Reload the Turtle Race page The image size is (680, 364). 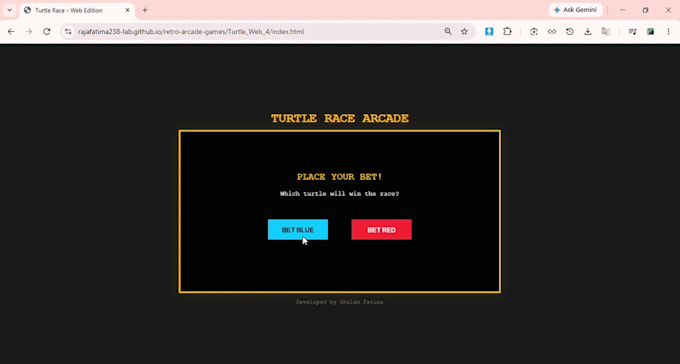47,32
